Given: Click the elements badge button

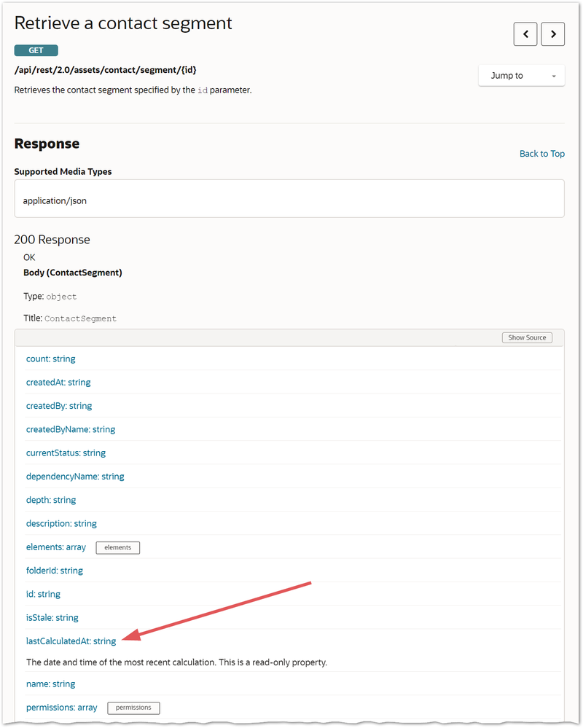Looking at the screenshot, I should (x=117, y=547).
